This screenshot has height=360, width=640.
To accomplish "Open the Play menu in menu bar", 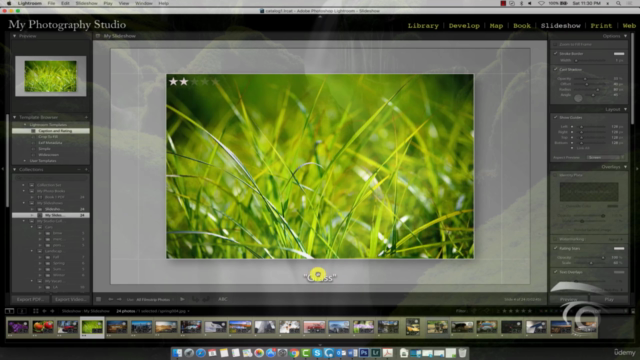I will tap(108, 3).
